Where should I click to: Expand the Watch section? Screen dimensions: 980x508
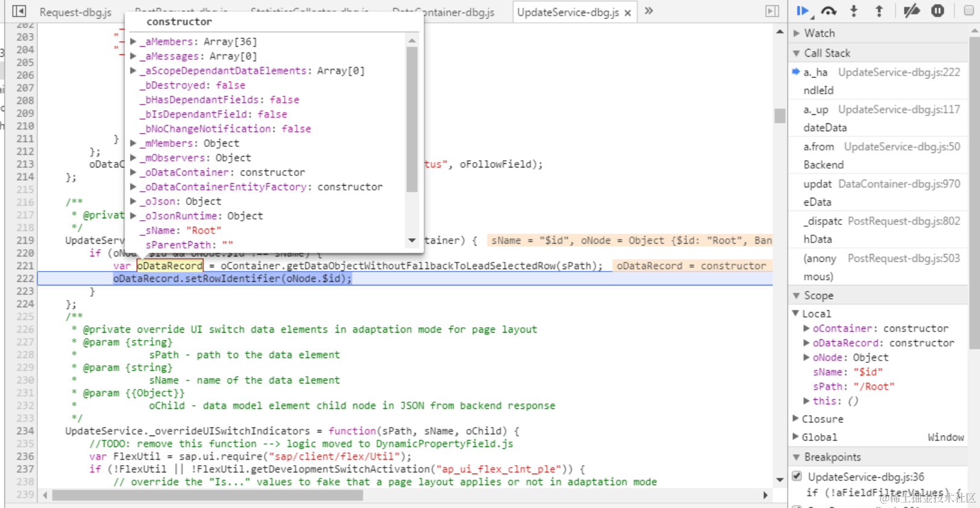[x=797, y=33]
